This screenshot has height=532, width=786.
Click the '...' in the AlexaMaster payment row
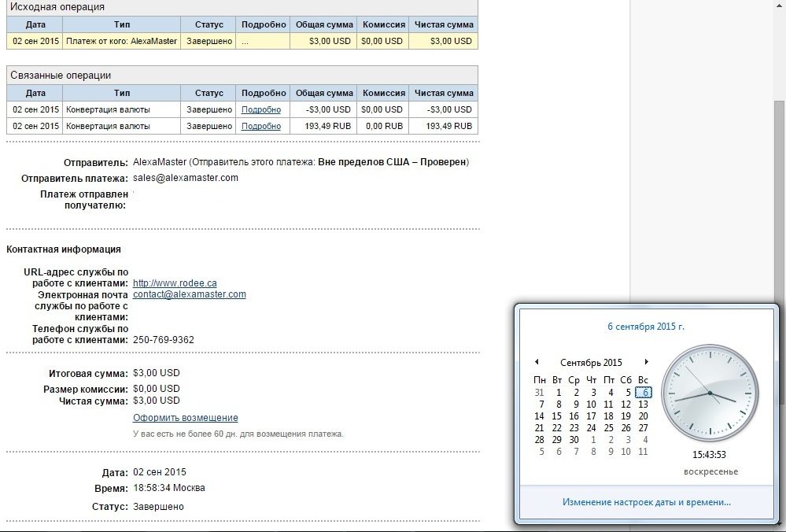tap(245, 41)
